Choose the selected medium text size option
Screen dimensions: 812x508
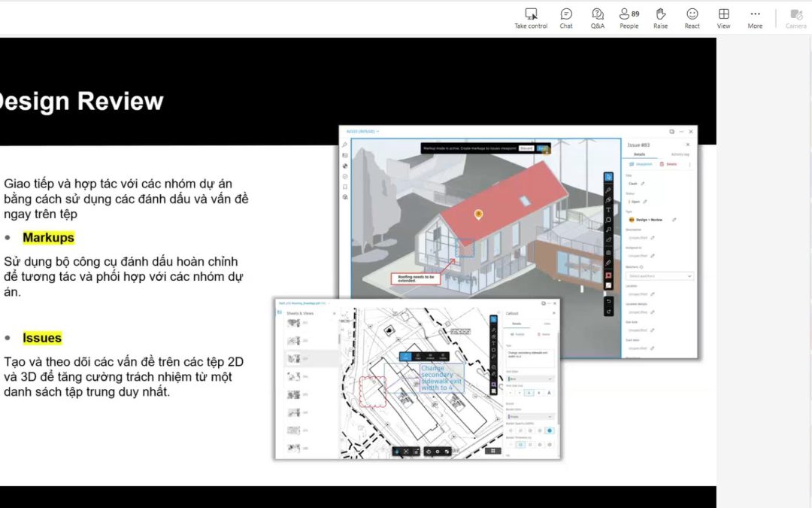pos(529,393)
